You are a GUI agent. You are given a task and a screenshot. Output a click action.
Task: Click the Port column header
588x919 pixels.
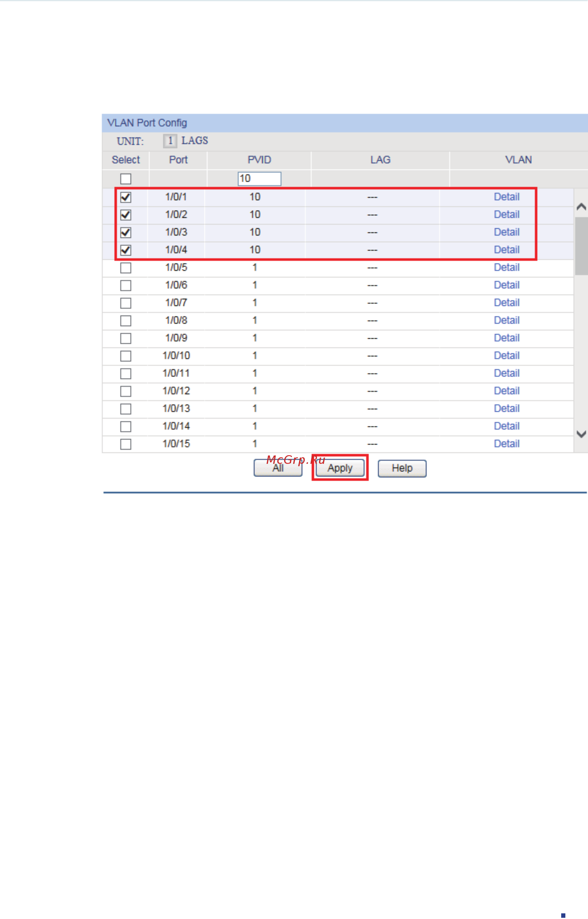click(178, 160)
